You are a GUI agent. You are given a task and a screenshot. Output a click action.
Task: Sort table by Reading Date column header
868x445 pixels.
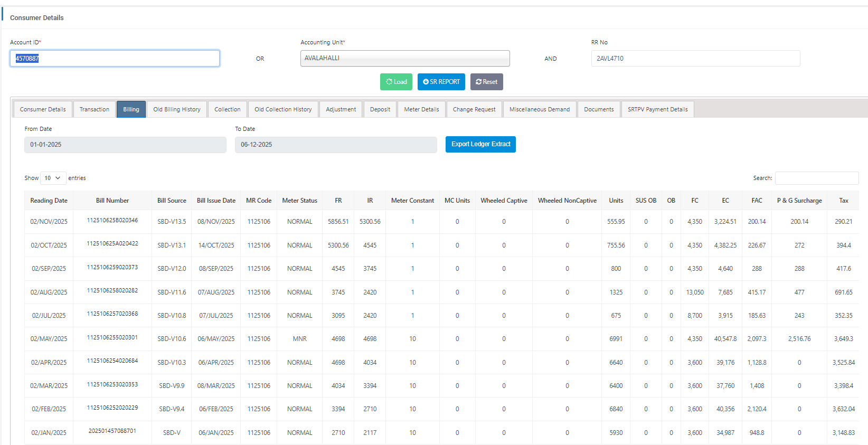(x=49, y=201)
